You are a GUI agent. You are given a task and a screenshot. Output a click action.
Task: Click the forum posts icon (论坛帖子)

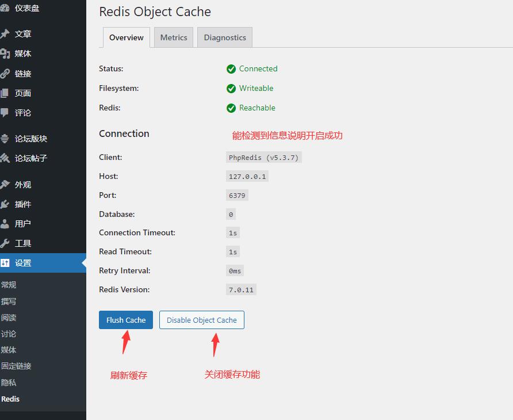pyautogui.click(x=5, y=158)
